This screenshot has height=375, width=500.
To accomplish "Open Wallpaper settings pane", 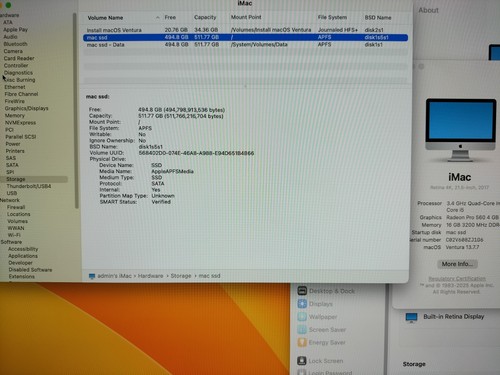I will (317, 317).
